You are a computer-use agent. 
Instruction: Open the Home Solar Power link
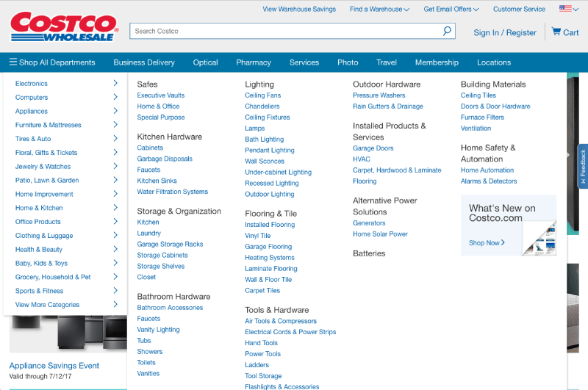coord(380,234)
